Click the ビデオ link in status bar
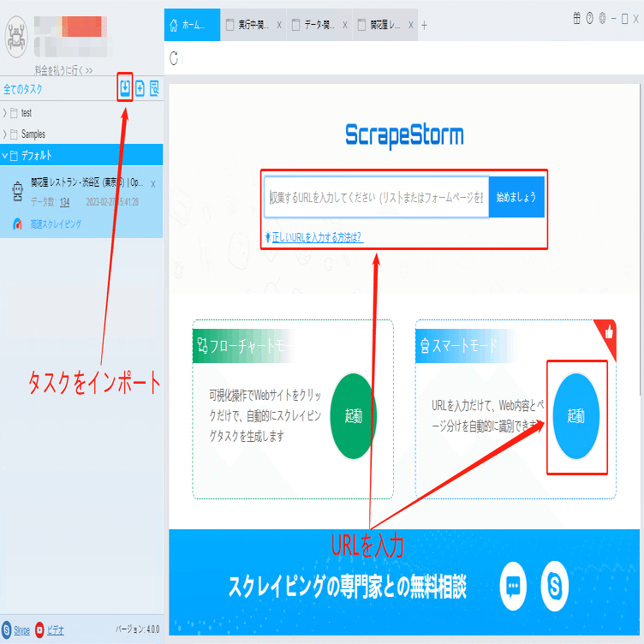The height and width of the screenshot is (644, 644). coord(55,630)
